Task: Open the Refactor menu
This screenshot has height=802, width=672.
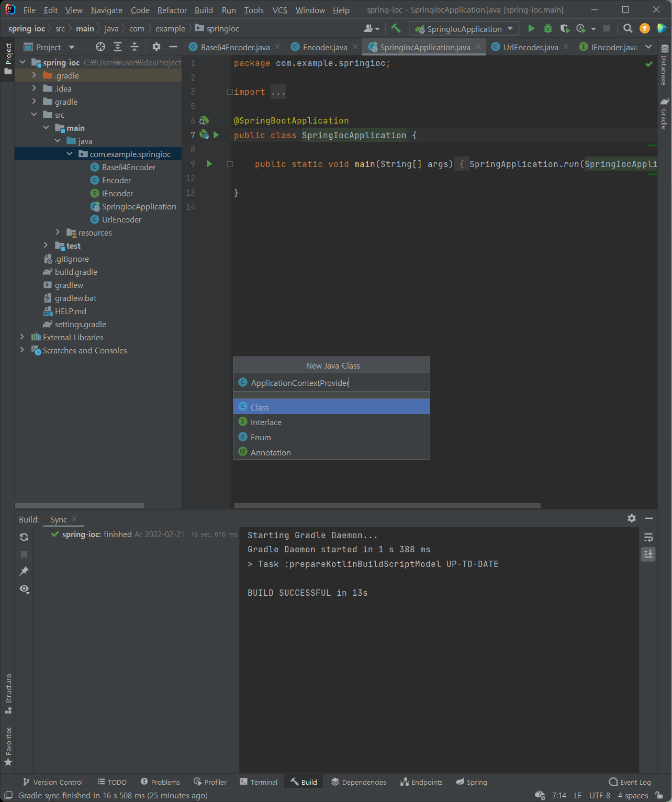Action: pyautogui.click(x=172, y=10)
